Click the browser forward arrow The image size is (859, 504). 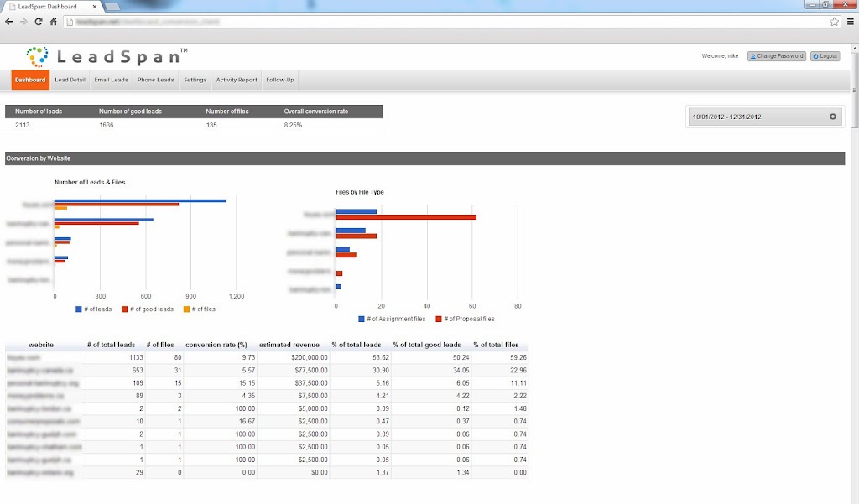[x=23, y=22]
